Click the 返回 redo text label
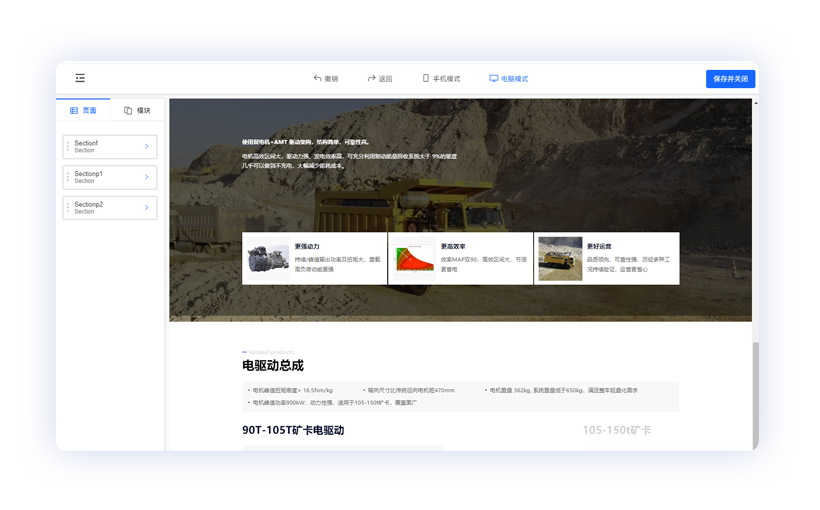 pyautogui.click(x=385, y=78)
